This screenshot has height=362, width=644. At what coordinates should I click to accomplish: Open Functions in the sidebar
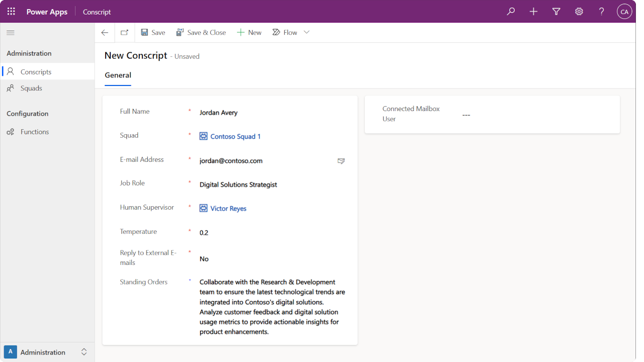click(x=47, y=132)
